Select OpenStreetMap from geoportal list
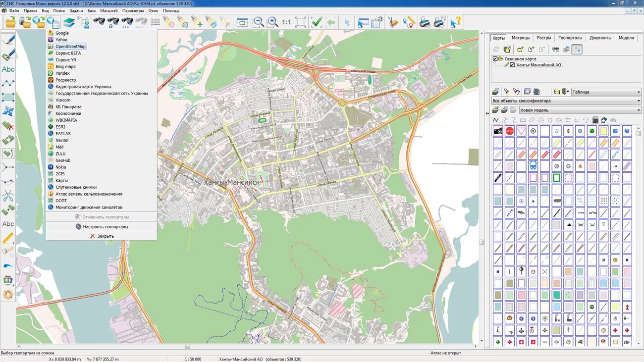Image resolution: width=644 pixels, height=362 pixels. (x=70, y=47)
